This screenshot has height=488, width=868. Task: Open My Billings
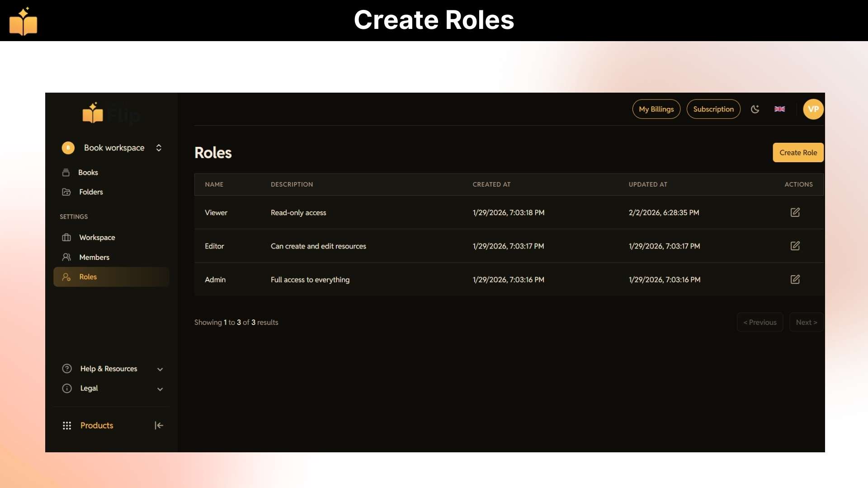click(656, 109)
